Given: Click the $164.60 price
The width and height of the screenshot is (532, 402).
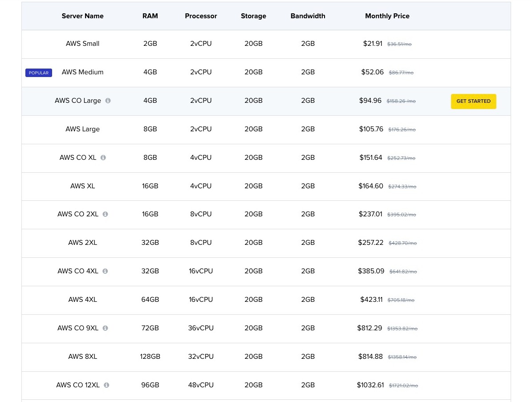Looking at the screenshot, I should pos(370,186).
